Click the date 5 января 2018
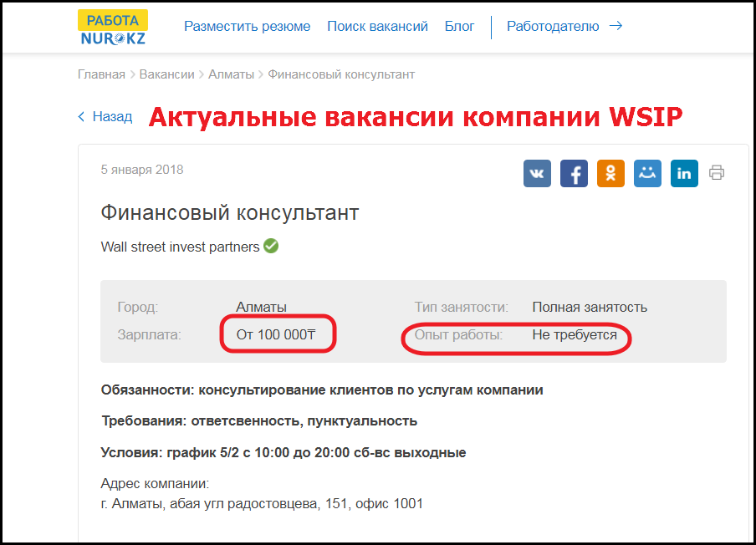The height and width of the screenshot is (545, 756). point(142,170)
